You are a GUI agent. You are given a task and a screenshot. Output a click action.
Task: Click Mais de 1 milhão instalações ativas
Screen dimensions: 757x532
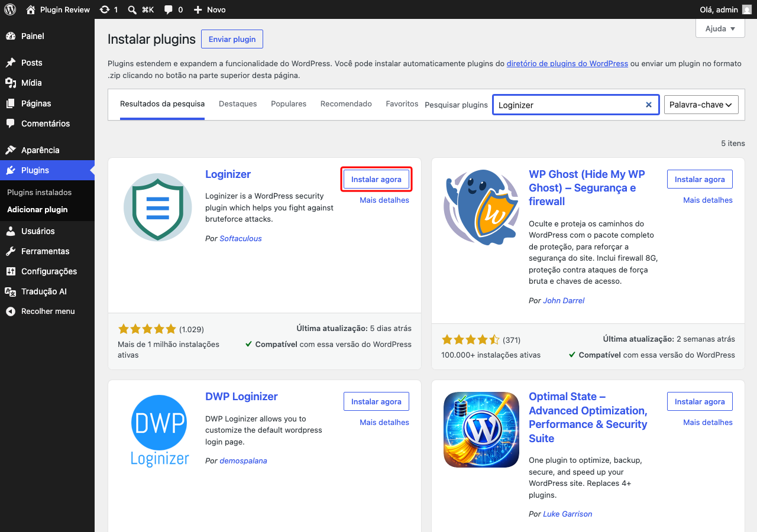tap(169, 349)
